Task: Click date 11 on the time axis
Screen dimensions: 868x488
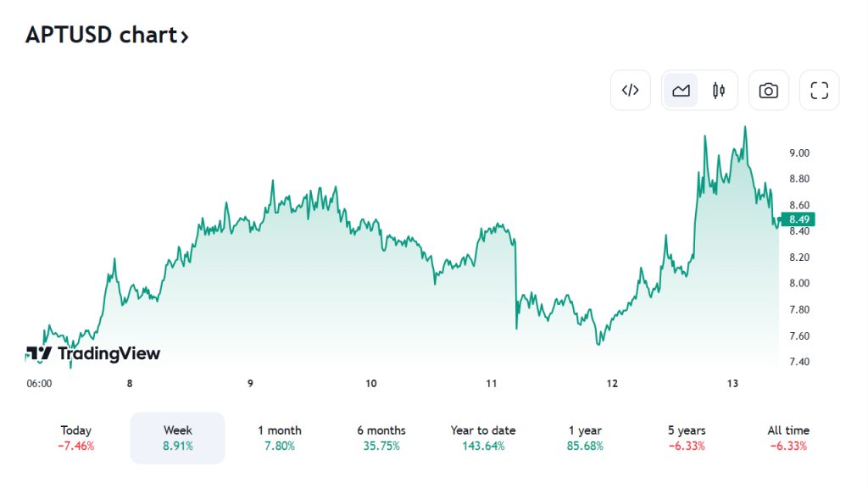Action: tap(492, 384)
